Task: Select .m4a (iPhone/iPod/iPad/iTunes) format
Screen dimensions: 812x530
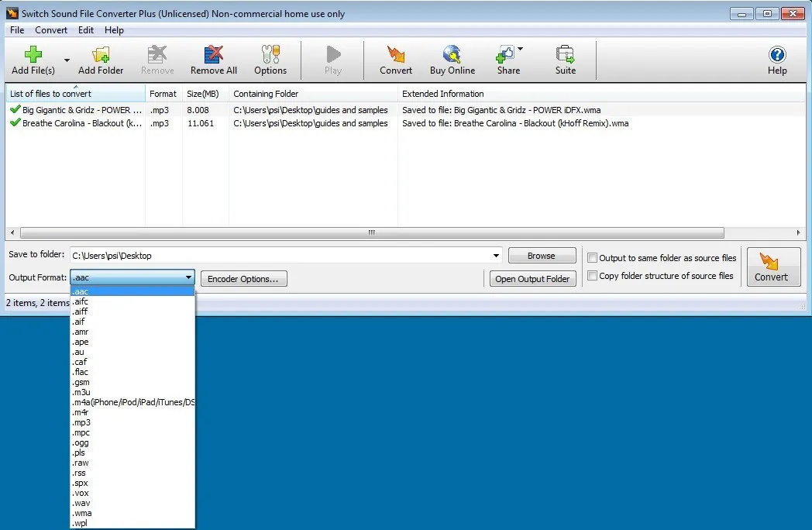Action: coord(132,402)
